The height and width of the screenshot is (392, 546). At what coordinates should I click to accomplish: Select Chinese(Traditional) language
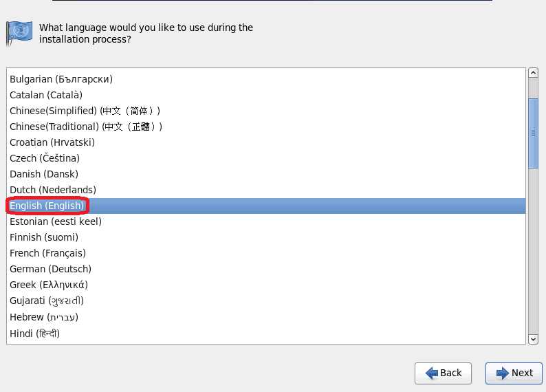[x=265, y=127]
